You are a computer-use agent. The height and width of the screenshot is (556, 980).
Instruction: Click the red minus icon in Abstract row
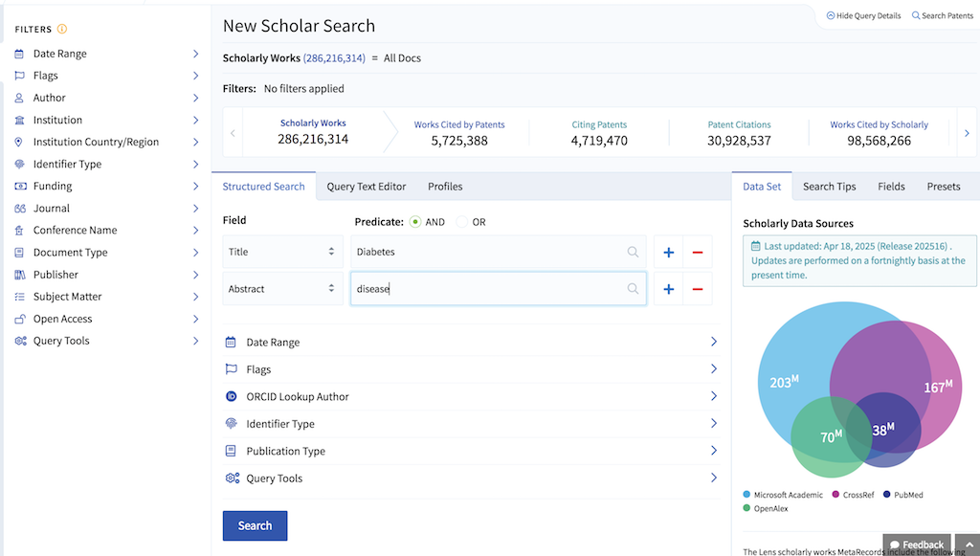coord(697,289)
